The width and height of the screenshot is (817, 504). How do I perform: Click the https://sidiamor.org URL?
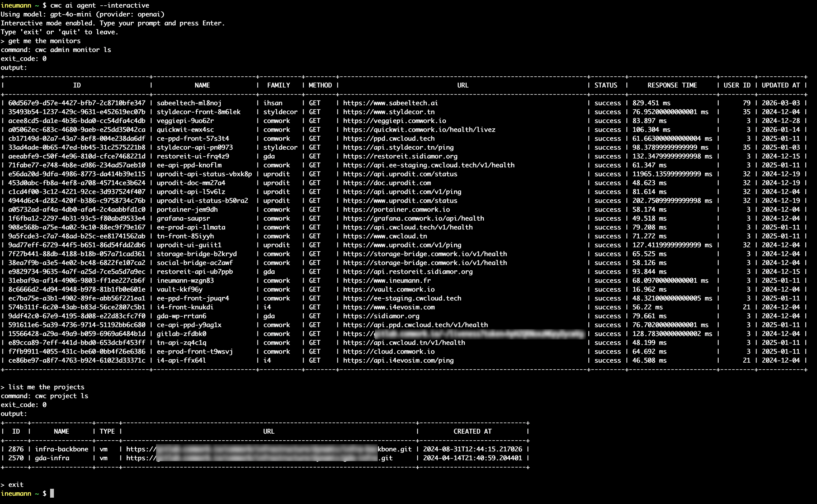tap(381, 316)
